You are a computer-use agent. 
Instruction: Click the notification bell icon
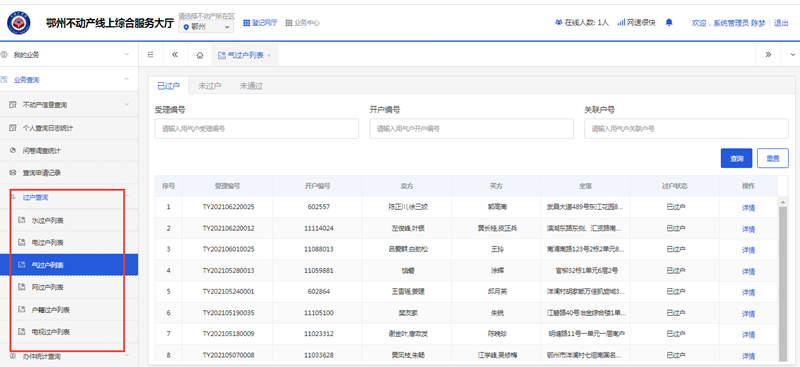pos(669,22)
